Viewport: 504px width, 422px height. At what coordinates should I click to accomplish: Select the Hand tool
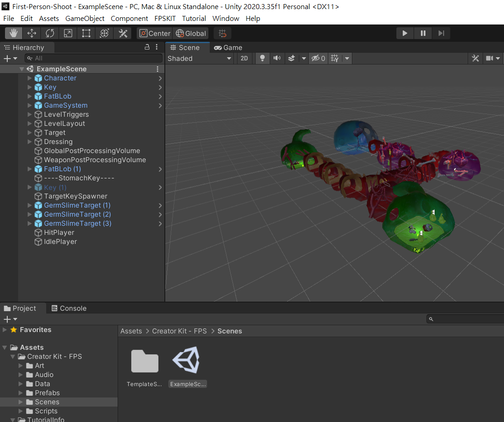14,33
